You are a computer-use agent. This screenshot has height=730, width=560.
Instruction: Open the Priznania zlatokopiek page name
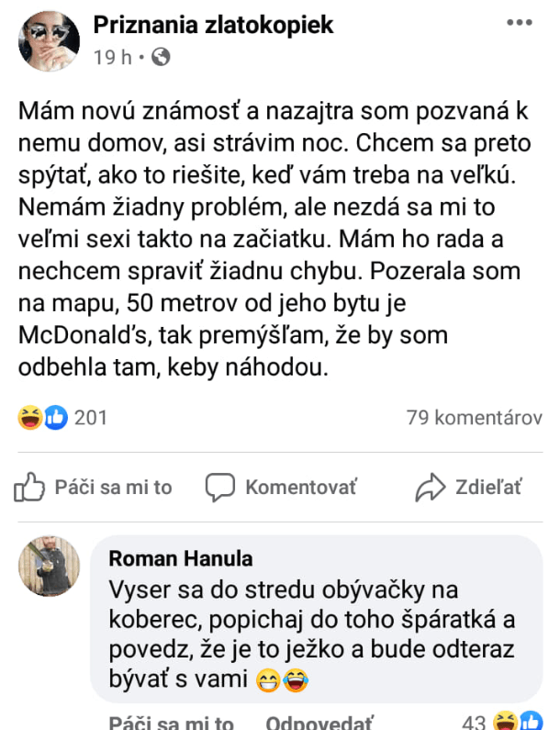213,25
